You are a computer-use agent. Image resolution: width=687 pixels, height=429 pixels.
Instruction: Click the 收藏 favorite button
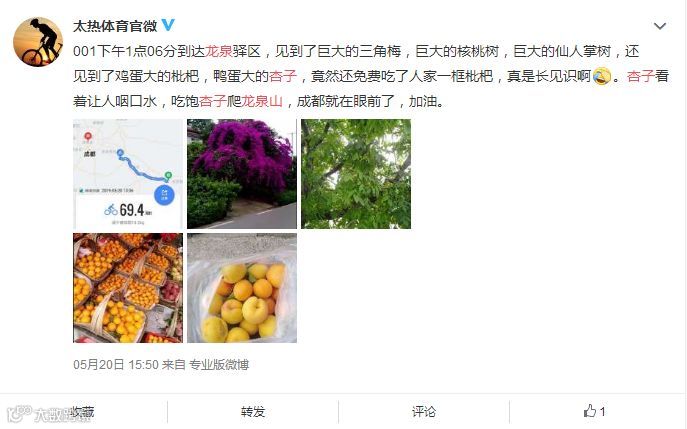pyautogui.click(x=82, y=411)
